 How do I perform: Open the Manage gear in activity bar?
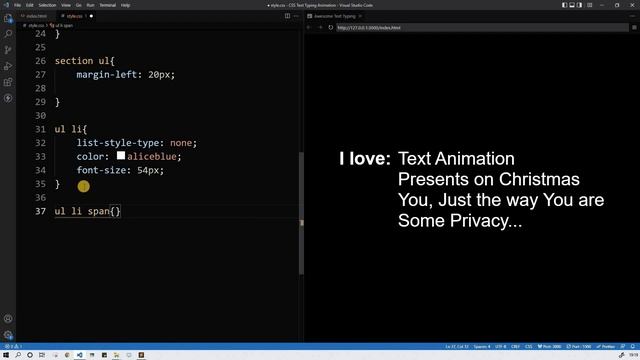pyautogui.click(x=8, y=335)
